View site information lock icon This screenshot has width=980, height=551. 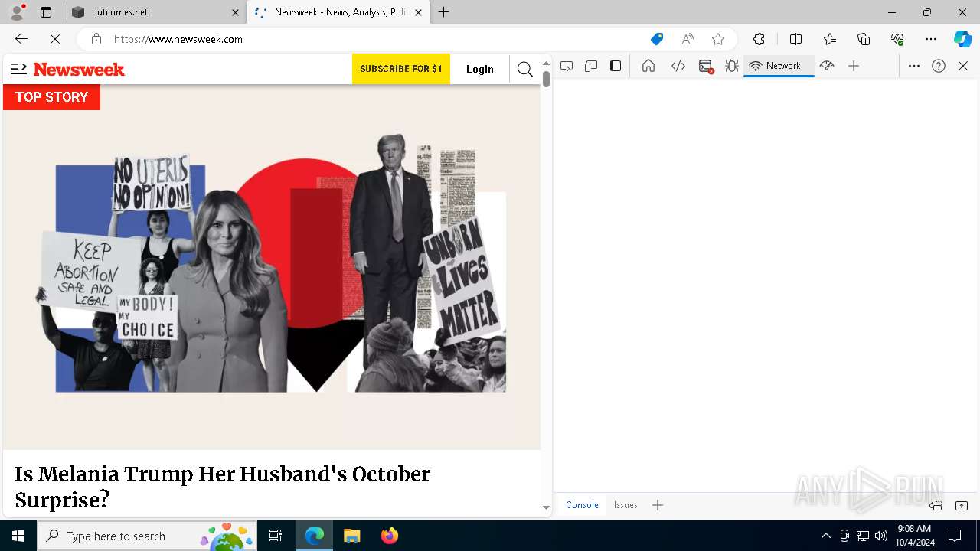(96, 39)
